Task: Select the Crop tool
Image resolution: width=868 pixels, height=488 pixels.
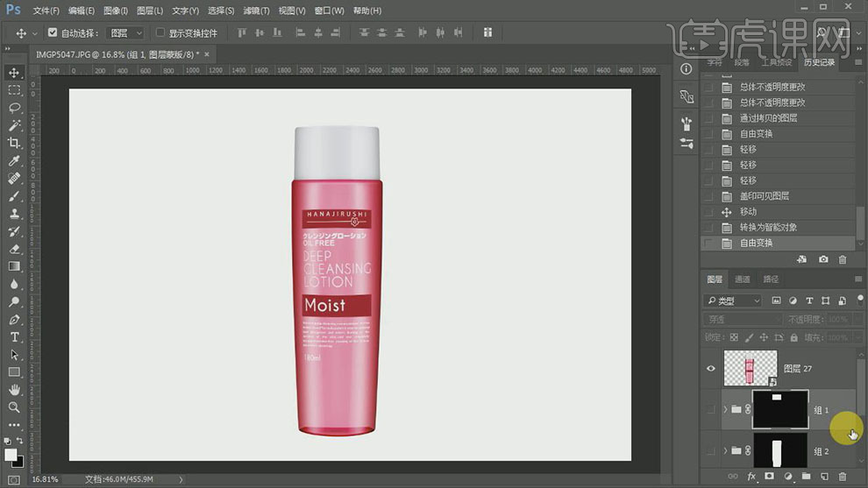Action: [14, 143]
